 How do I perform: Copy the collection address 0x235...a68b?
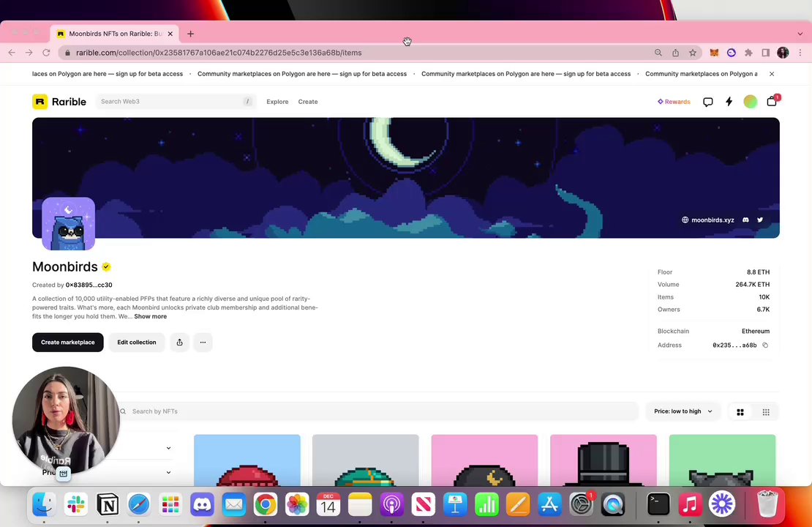[765, 345]
